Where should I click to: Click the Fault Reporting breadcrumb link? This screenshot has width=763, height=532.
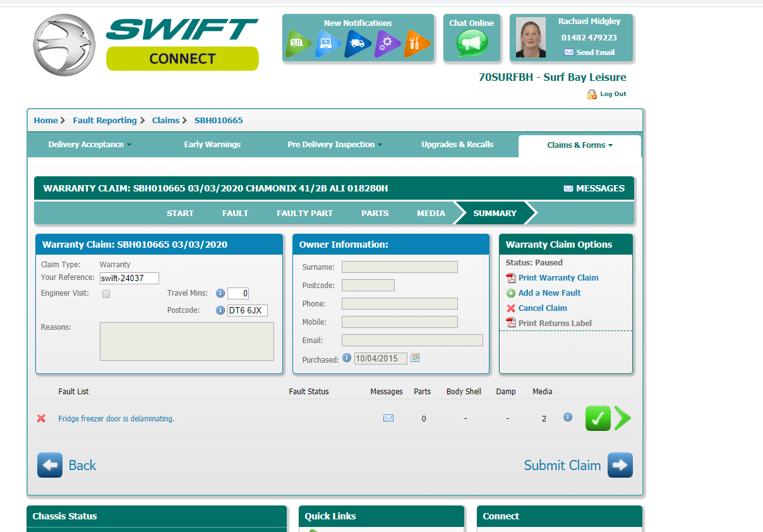105,121
